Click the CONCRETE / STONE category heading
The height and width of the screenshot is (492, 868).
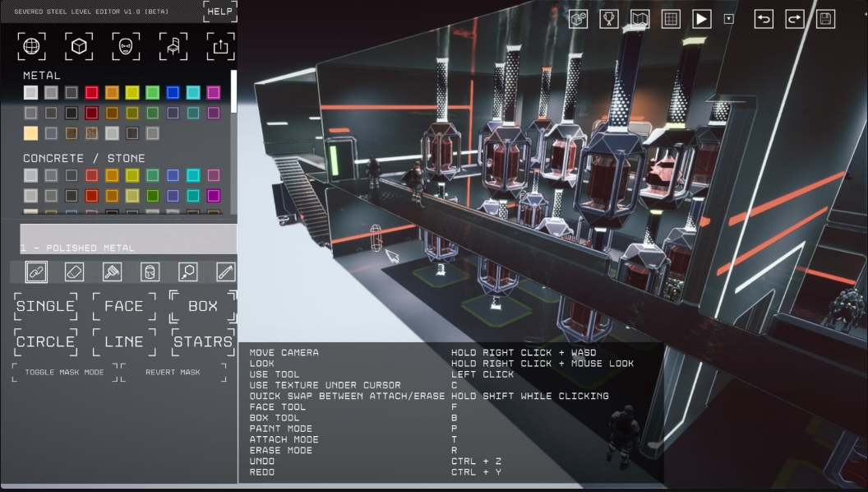pos(84,159)
